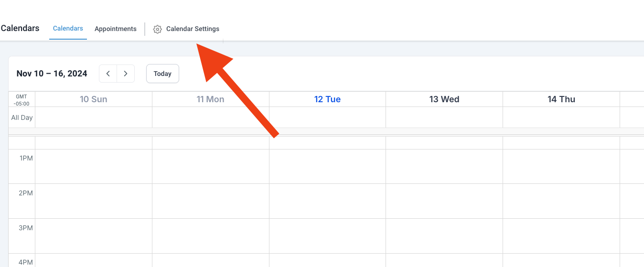Click the 2PM slot on Tuesday 12
Image resolution: width=644 pixels, height=267 pixels.
(x=327, y=201)
